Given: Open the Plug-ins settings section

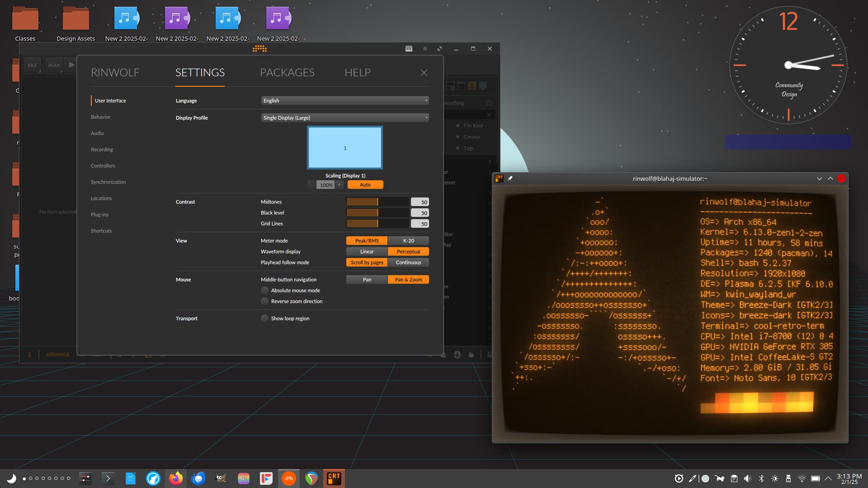Looking at the screenshot, I should 99,215.
